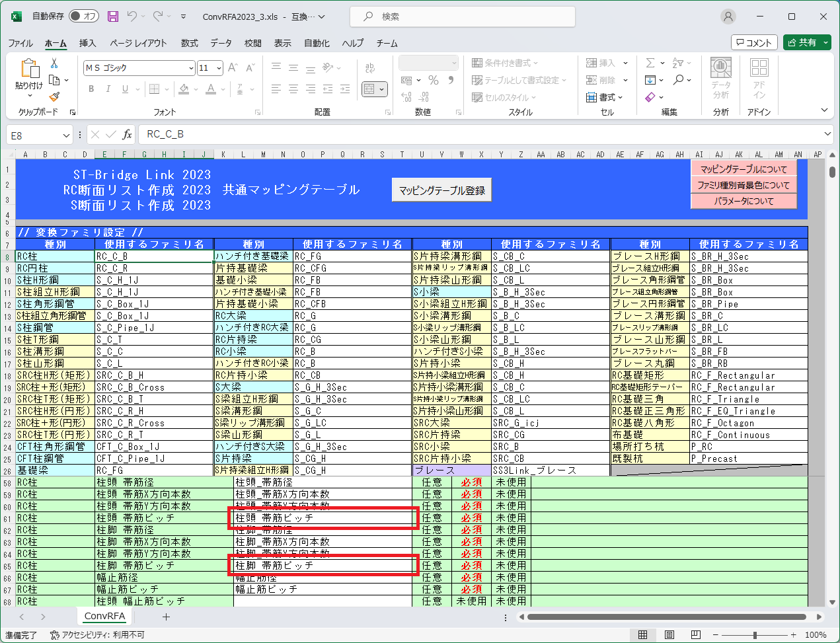This screenshot has height=643, width=840.
Task: Collapse the ribbon with chevron
Action: tap(824, 110)
